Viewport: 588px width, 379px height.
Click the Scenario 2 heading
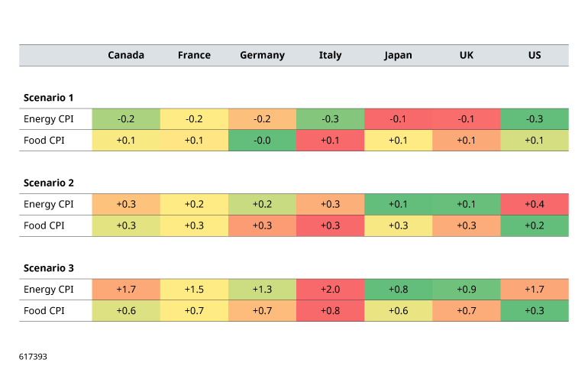click(x=48, y=183)
